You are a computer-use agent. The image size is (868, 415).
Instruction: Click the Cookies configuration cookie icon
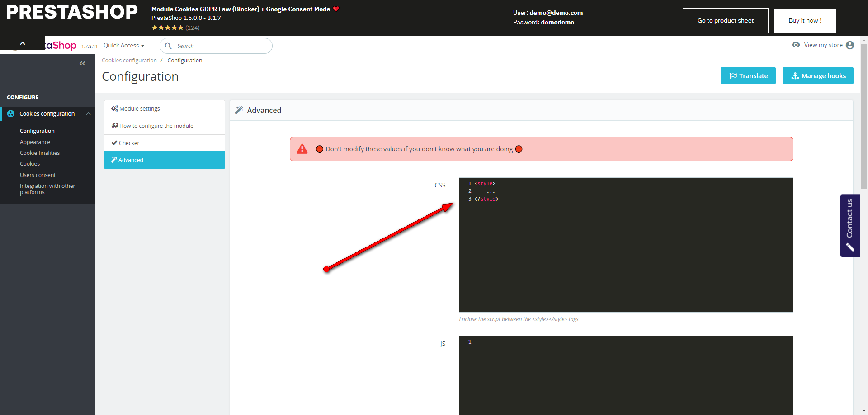(x=11, y=114)
